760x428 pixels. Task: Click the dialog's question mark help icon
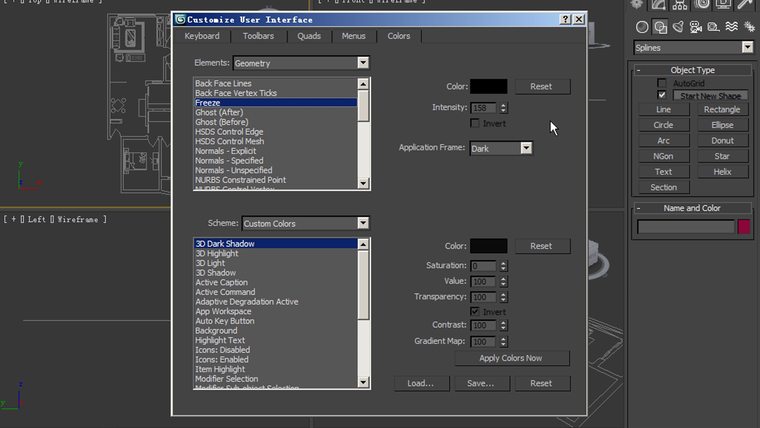tap(565, 19)
